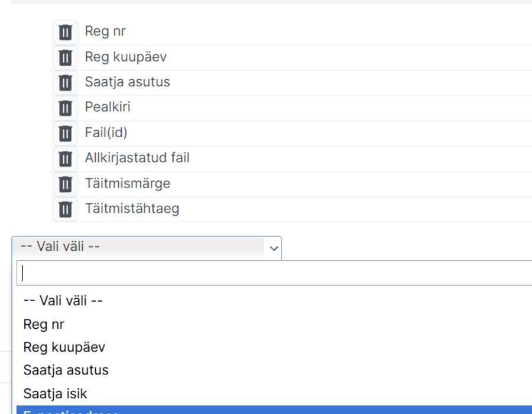Delete the Reg nr field row
The image size is (532, 414).
click(65, 33)
